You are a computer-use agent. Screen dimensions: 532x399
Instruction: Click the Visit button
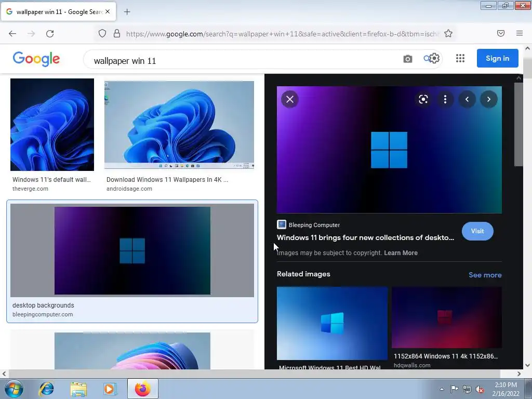(x=477, y=231)
